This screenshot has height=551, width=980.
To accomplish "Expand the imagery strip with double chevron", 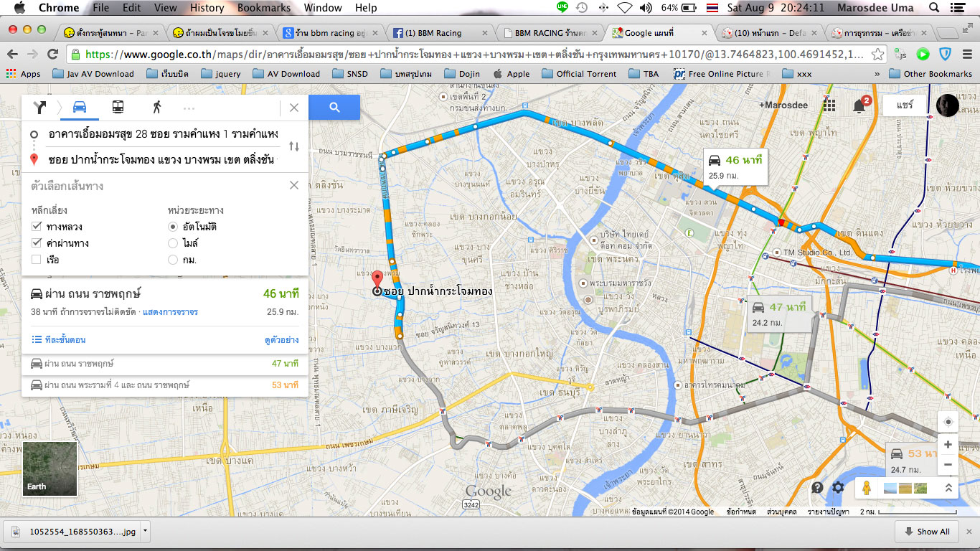I will 948,488.
